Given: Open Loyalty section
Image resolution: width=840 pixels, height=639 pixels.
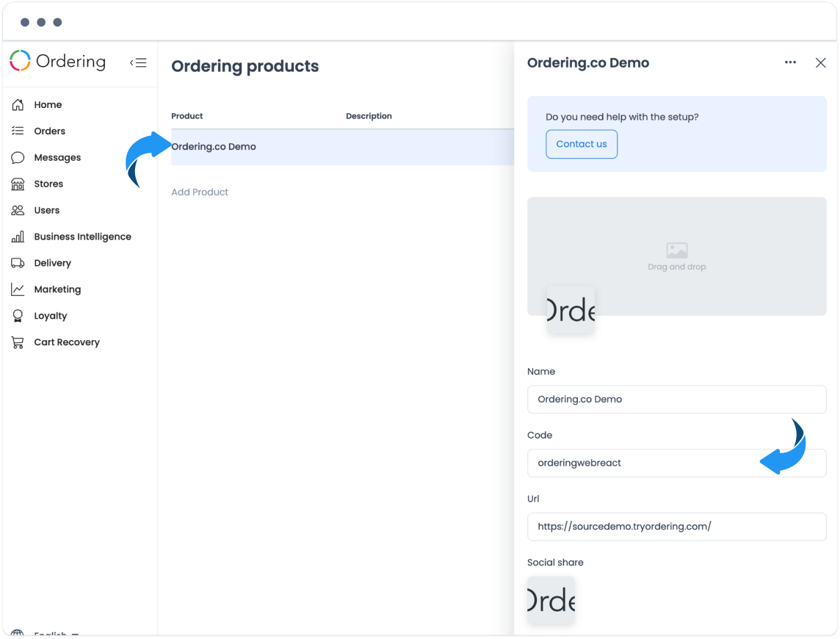Looking at the screenshot, I should click(x=51, y=316).
